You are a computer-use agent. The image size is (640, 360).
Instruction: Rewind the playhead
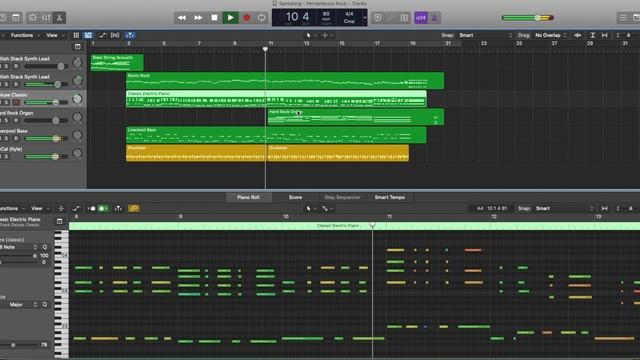(182, 18)
